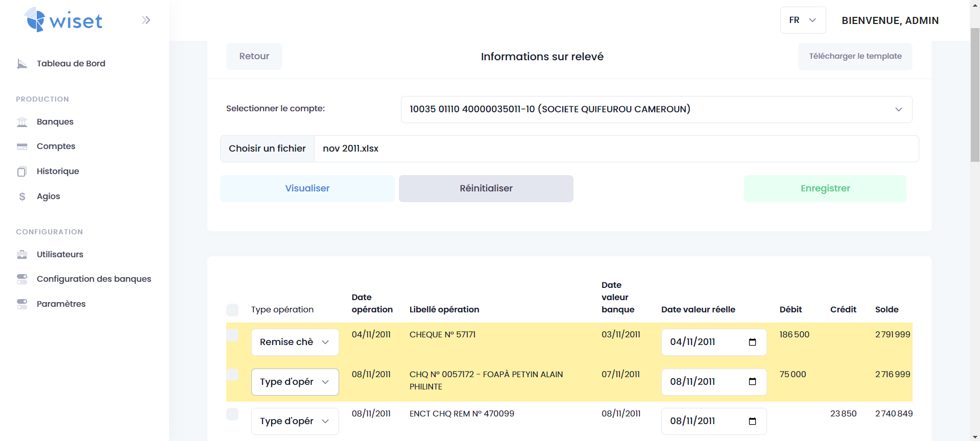This screenshot has height=441, width=980.
Task: Click the Agios dollar icon
Action: (x=22, y=197)
